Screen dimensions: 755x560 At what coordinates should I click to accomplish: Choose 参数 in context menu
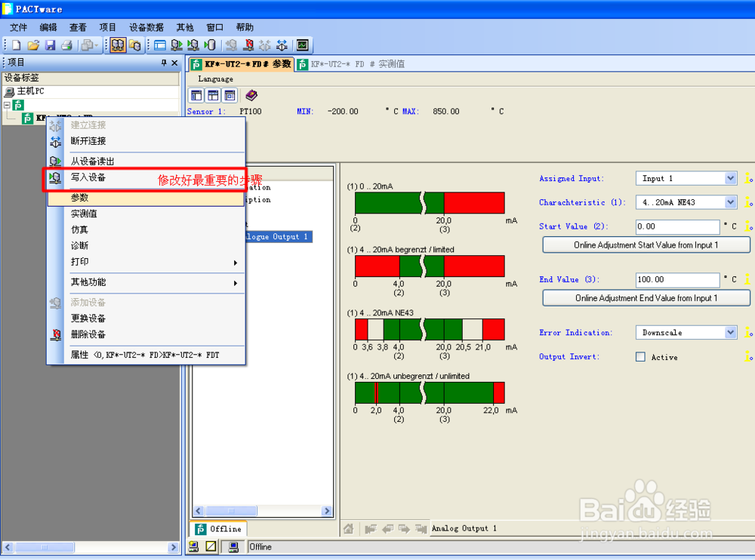(146, 198)
